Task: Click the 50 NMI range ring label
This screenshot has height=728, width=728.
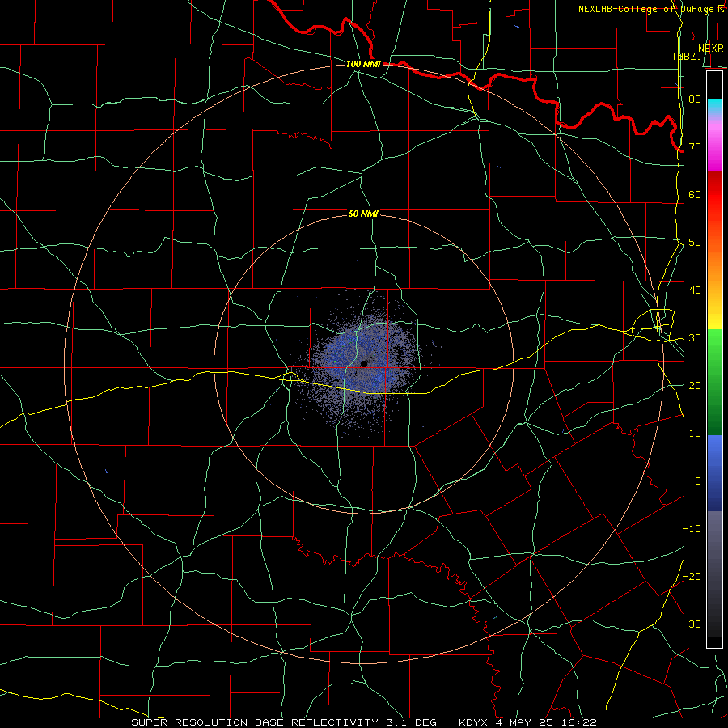Action: pyautogui.click(x=363, y=214)
